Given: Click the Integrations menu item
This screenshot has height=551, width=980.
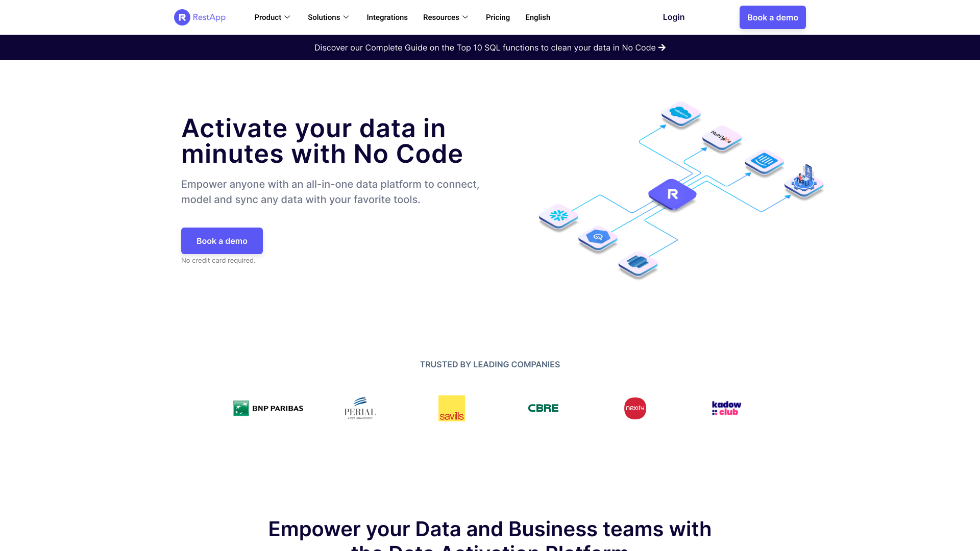Looking at the screenshot, I should (x=387, y=17).
